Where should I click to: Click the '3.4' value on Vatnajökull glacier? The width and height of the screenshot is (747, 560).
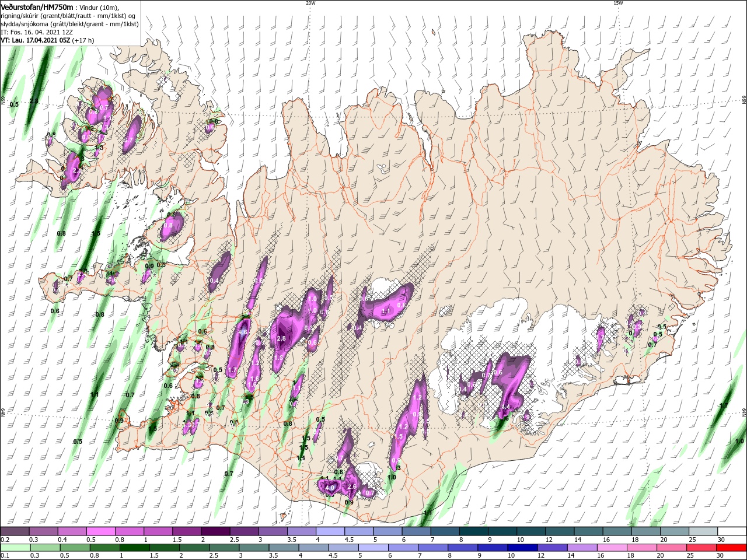(x=505, y=407)
